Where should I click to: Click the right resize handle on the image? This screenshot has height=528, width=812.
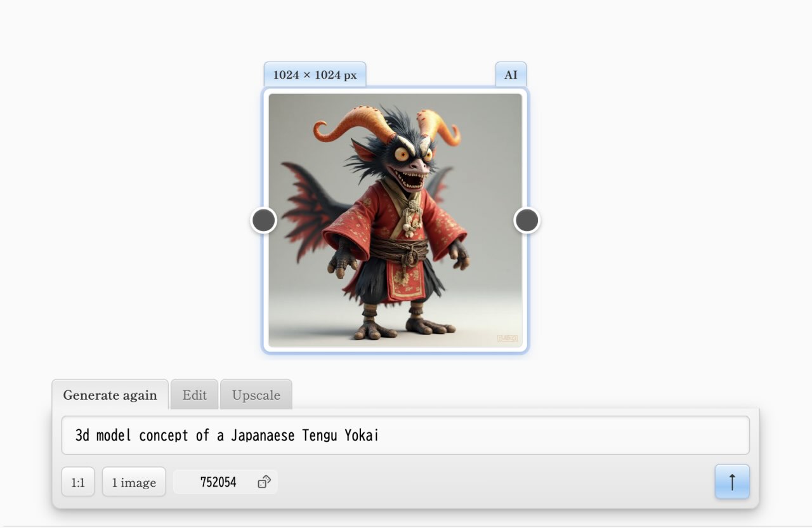(527, 220)
